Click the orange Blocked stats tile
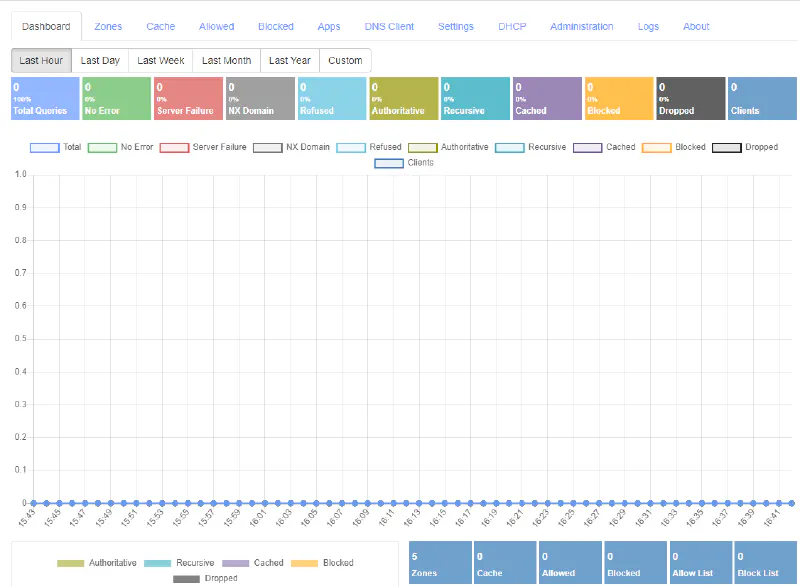The height and width of the screenshot is (587, 800). [x=619, y=98]
